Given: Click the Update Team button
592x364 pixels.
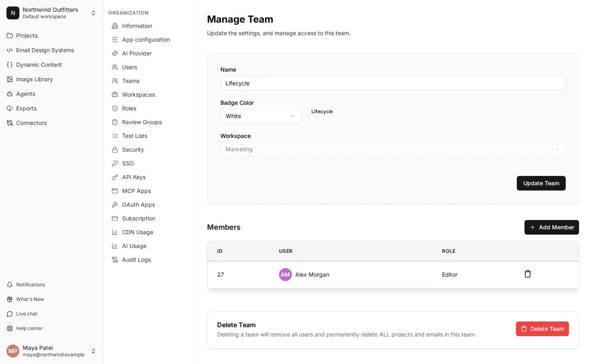Looking at the screenshot, I should pos(541,183).
